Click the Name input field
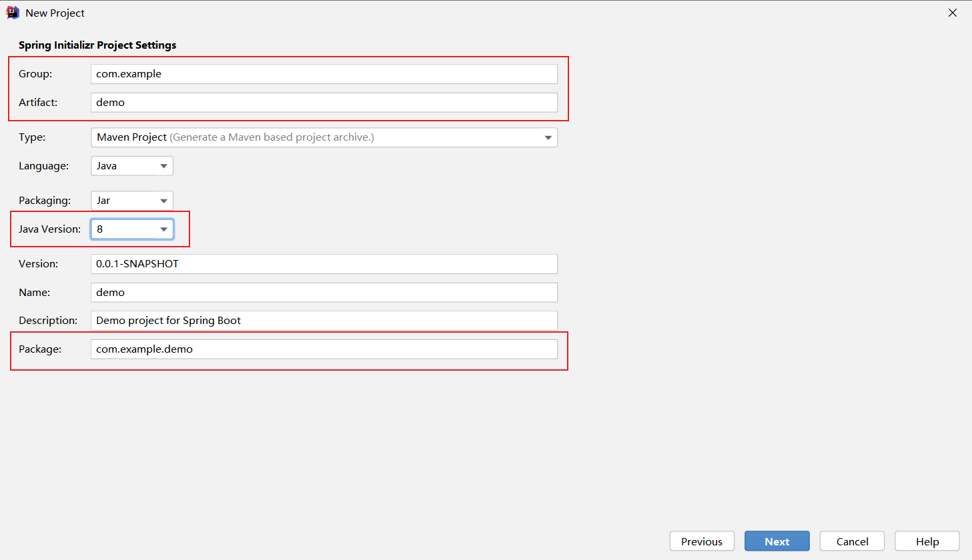Viewport: 972px width, 560px height. [x=324, y=293]
